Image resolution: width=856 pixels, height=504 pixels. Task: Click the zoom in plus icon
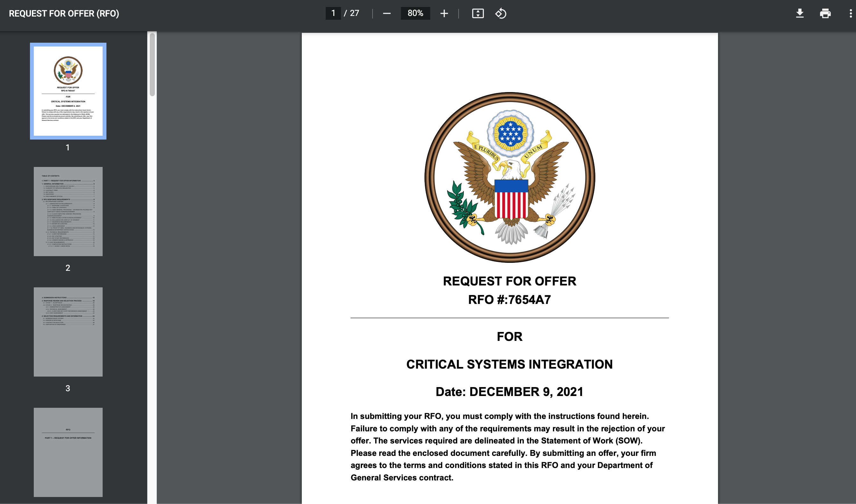(x=444, y=14)
